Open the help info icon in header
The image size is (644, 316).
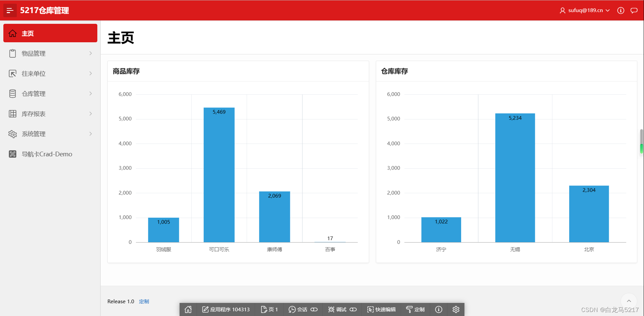(621, 10)
